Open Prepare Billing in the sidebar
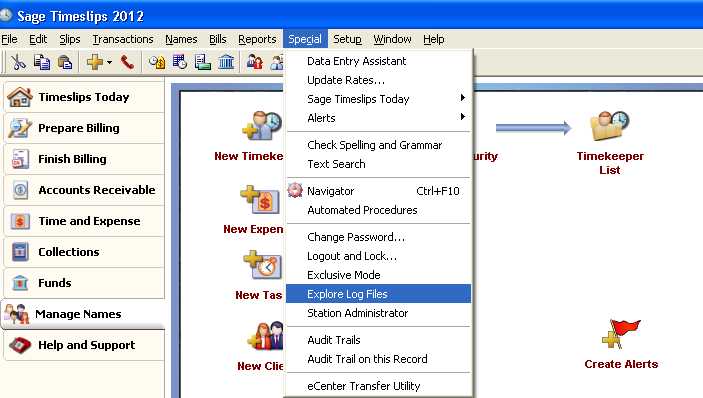703x398 pixels. click(x=84, y=128)
